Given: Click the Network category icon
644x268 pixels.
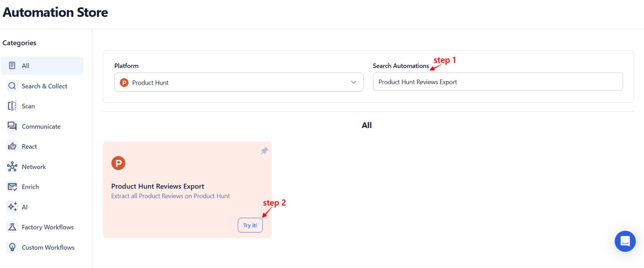Looking at the screenshot, I should click(12, 167).
